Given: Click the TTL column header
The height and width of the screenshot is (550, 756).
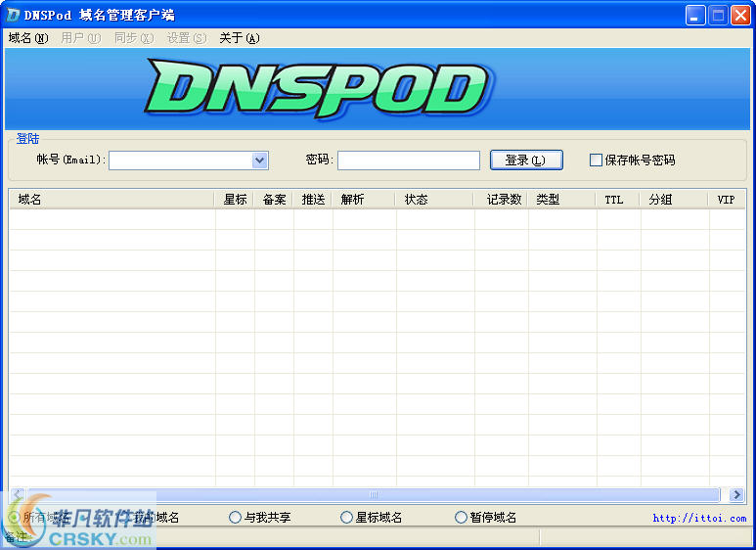Looking at the screenshot, I should 618,200.
